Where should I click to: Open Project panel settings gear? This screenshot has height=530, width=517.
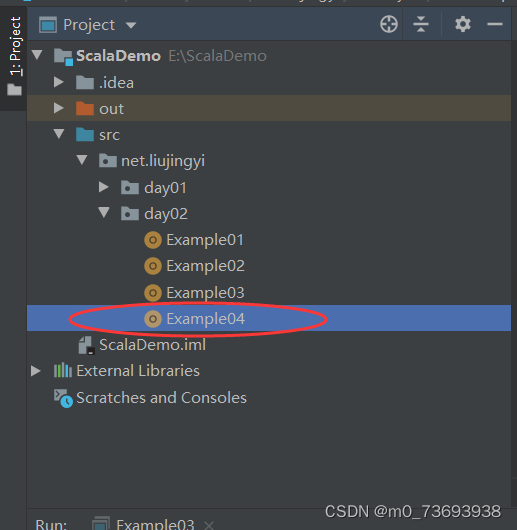pyautogui.click(x=463, y=24)
